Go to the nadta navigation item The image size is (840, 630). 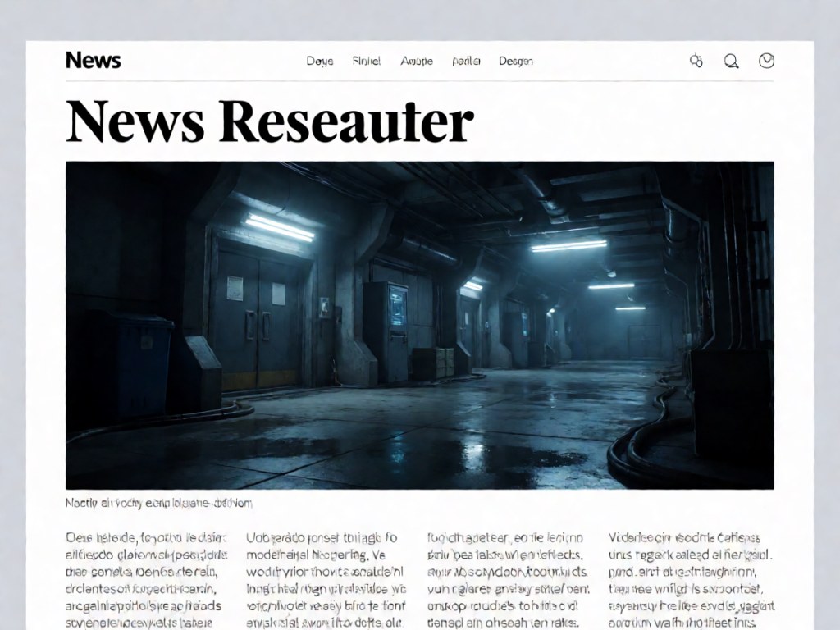466,61
